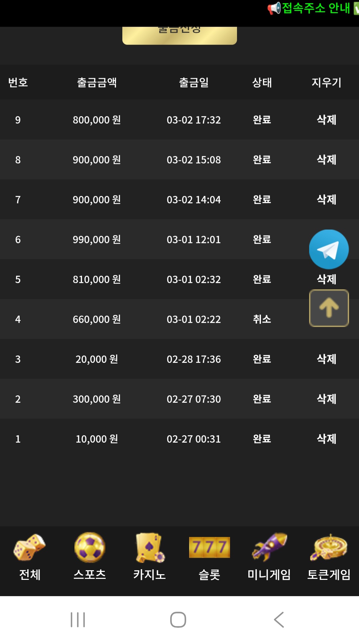This screenshot has height=644, width=359.
Task: Delete withdrawal entry dated 03-02 14:04
Action: pyautogui.click(x=326, y=200)
